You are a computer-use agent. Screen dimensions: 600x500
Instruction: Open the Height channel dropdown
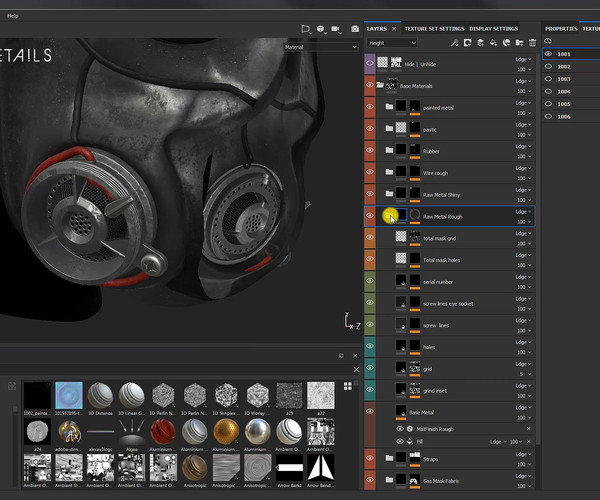pos(392,43)
